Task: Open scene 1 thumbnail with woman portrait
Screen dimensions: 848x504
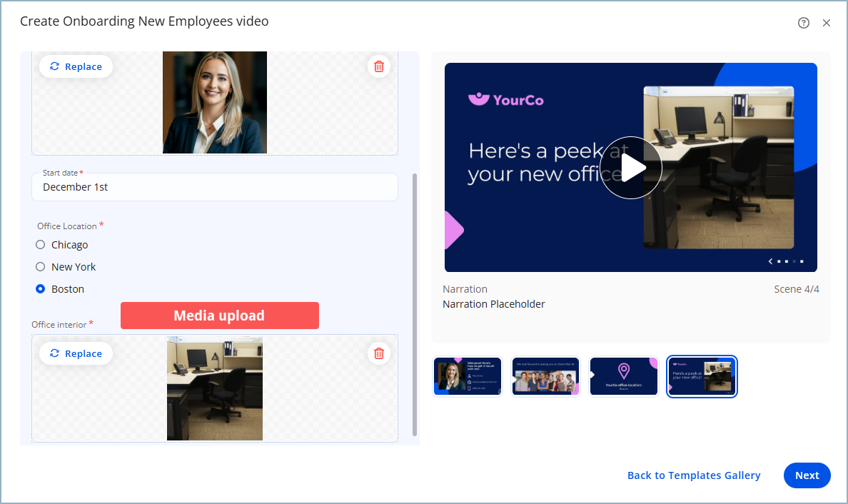Action: pos(468,376)
